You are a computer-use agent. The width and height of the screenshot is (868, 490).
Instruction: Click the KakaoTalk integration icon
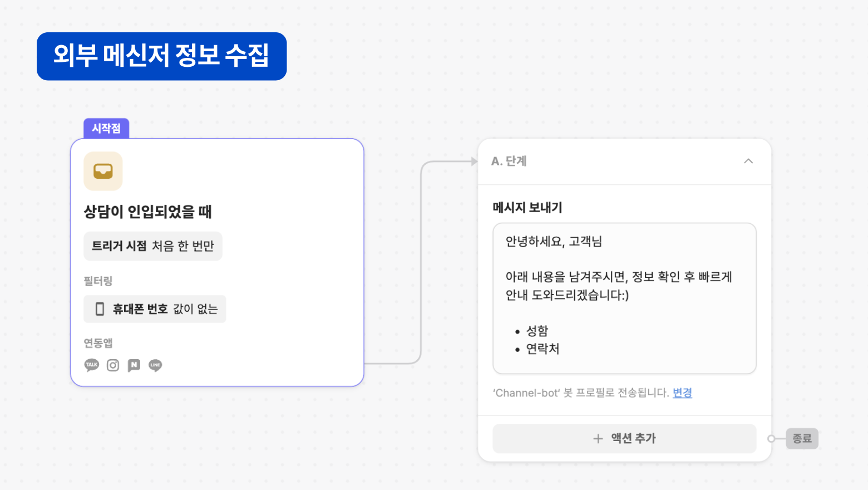pos(92,365)
